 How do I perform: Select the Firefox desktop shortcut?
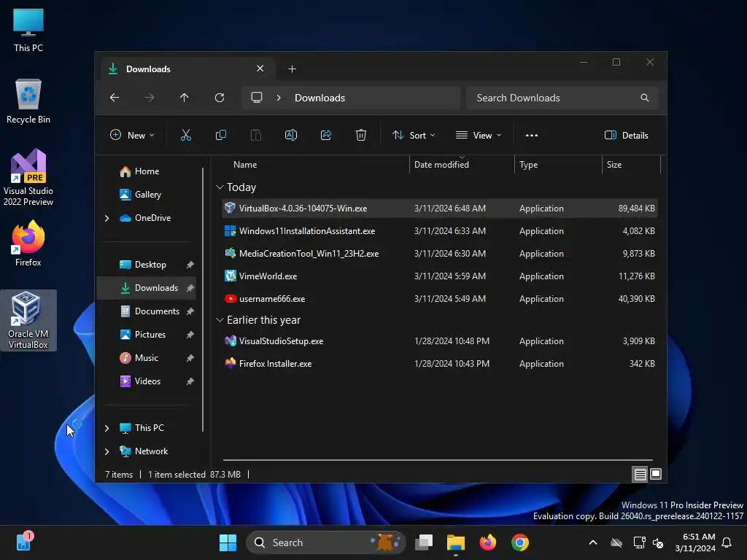tap(28, 244)
